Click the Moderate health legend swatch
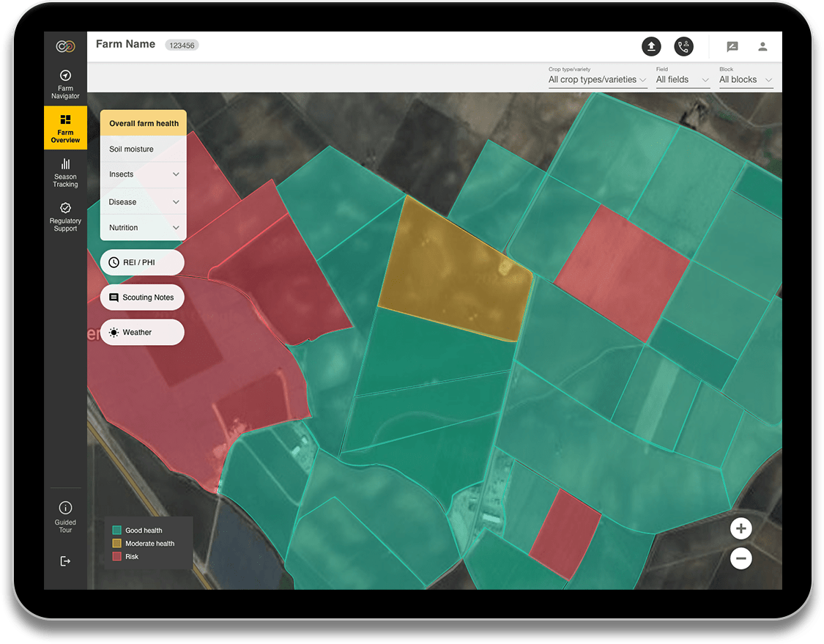 click(116, 543)
